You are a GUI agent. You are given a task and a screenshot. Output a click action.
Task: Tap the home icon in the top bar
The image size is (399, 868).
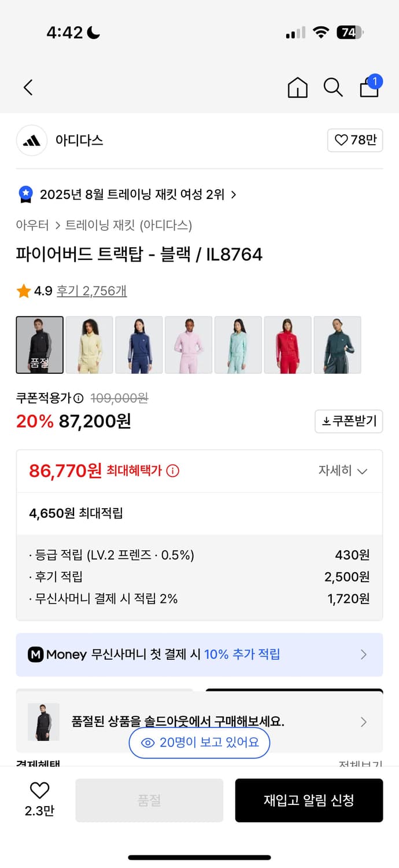297,87
